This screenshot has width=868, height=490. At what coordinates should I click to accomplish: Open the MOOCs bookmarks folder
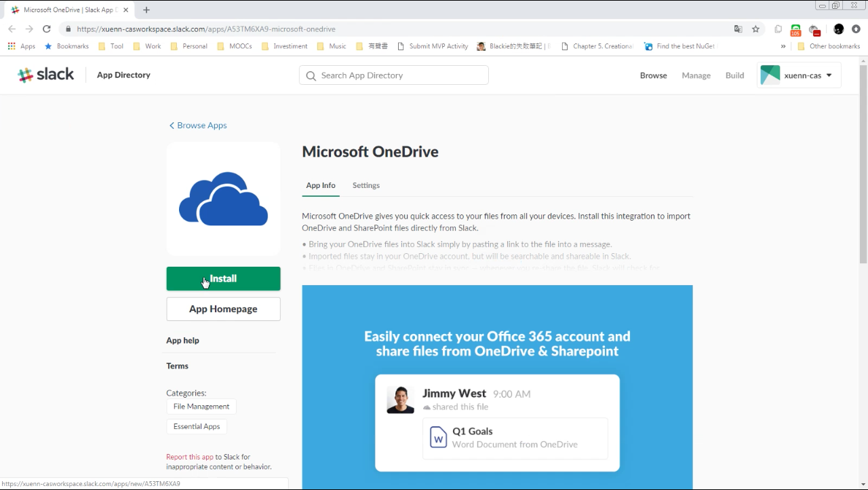234,46
